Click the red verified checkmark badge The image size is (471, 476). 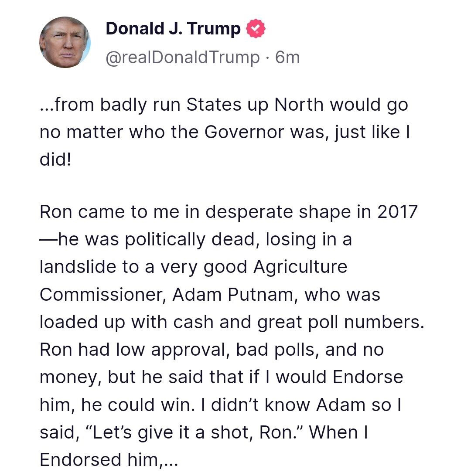(x=256, y=28)
